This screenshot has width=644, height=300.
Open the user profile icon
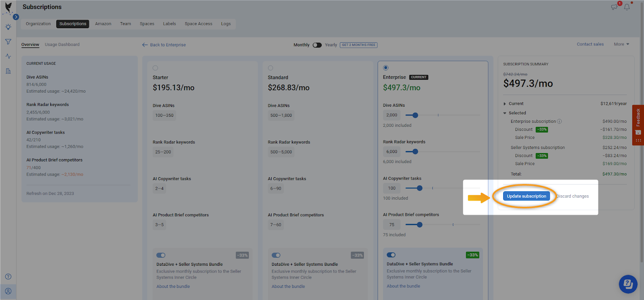pyautogui.click(x=8, y=291)
